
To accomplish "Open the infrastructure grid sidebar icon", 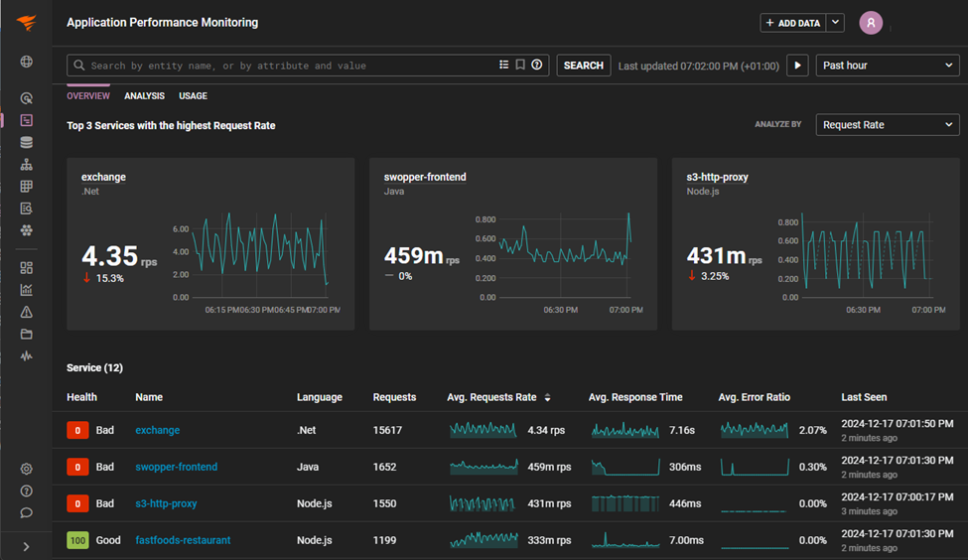I will tap(26, 187).
